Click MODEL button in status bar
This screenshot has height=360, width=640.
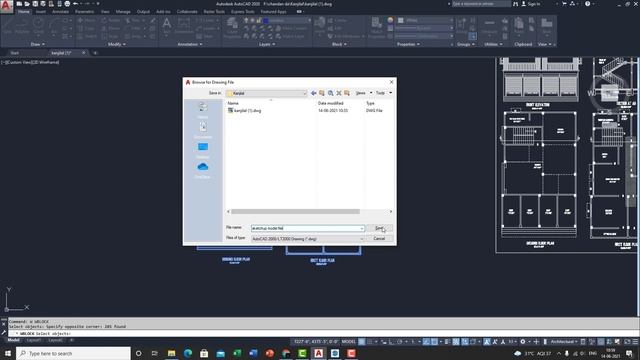click(x=349, y=342)
